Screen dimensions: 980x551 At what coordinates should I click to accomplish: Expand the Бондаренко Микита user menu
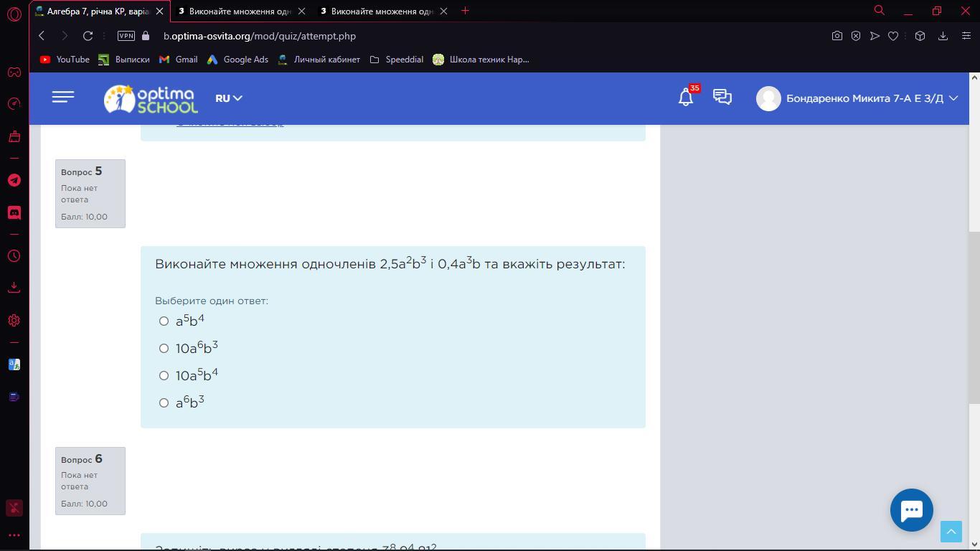[872, 98]
